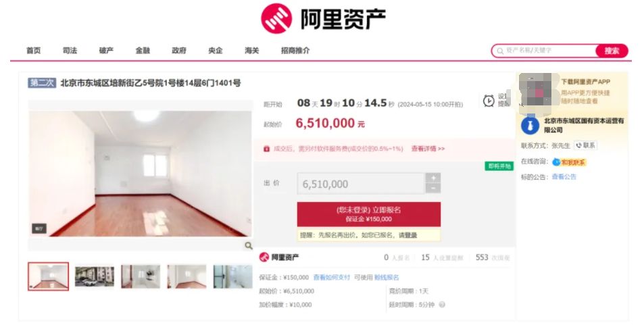This screenshot has width=644, height=327.
Task: Click the alarm clock reminder icon
Action: coord(489,101)
